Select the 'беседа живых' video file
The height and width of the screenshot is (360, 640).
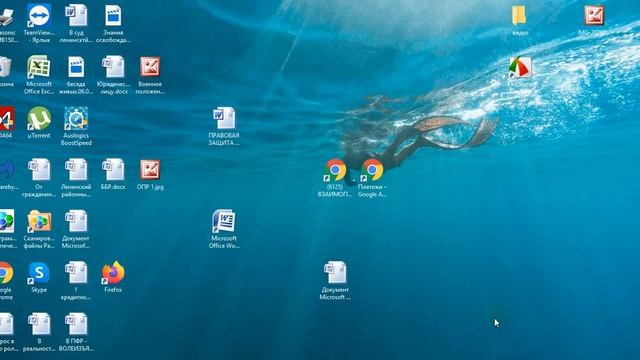tap(76, 67)
